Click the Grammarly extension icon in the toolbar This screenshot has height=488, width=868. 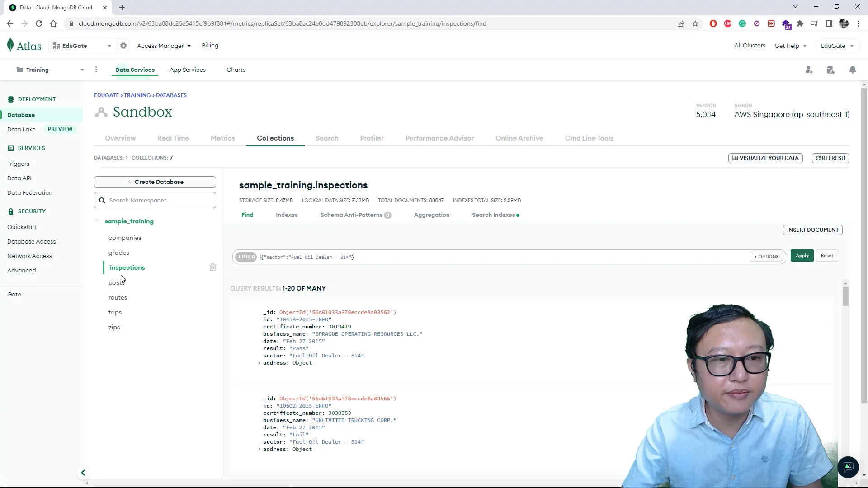tap(742, 23)
